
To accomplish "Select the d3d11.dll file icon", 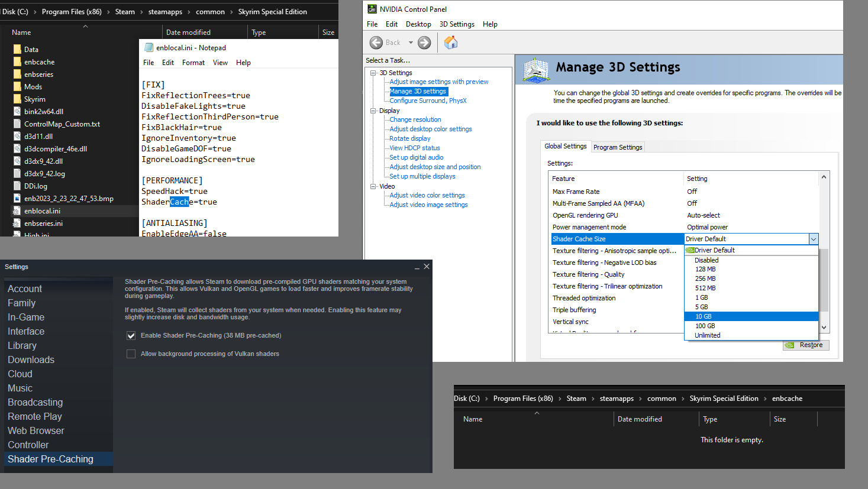I will [17, 137].
